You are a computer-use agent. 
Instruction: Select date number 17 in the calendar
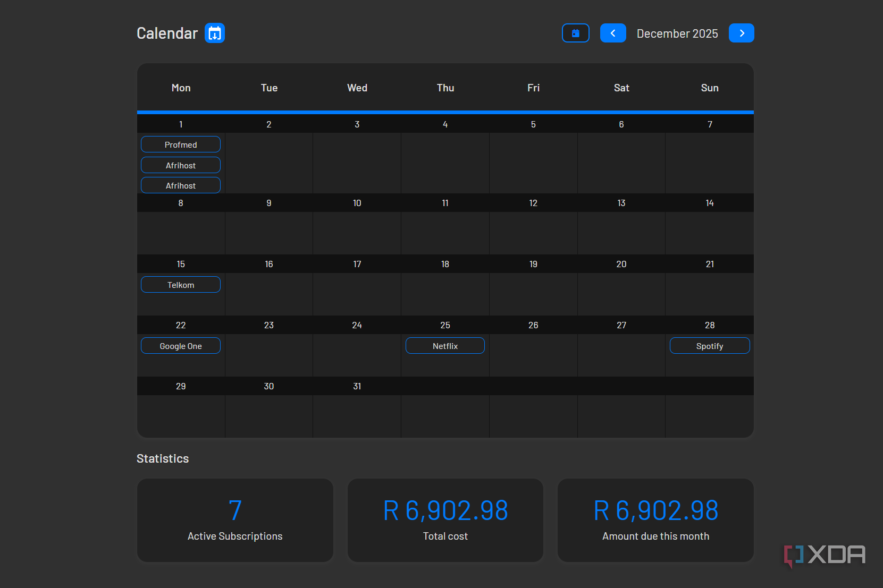click(x=357, y=264)
